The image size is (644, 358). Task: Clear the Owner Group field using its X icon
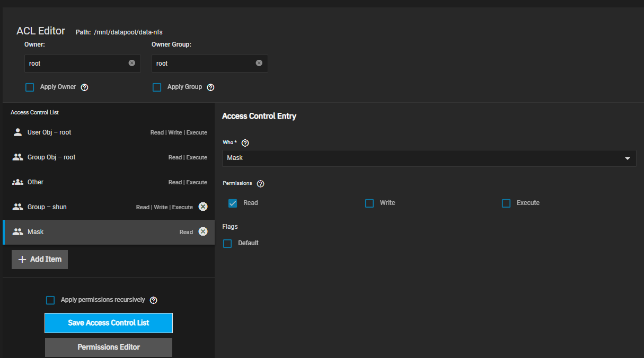[x=259, y=63]
